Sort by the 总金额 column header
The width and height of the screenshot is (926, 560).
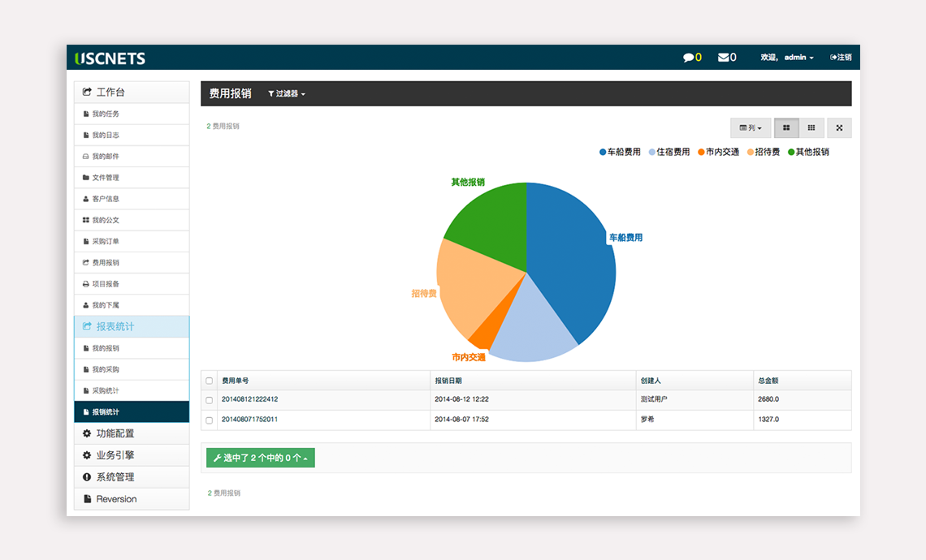(x=768, y=381)
